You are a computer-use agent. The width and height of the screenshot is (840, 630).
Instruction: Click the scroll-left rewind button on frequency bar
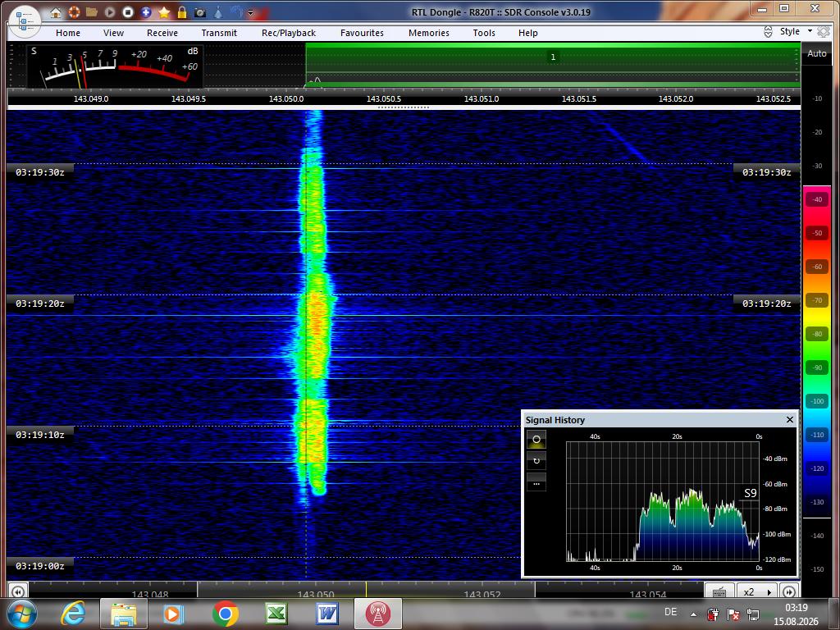(17, 591)
